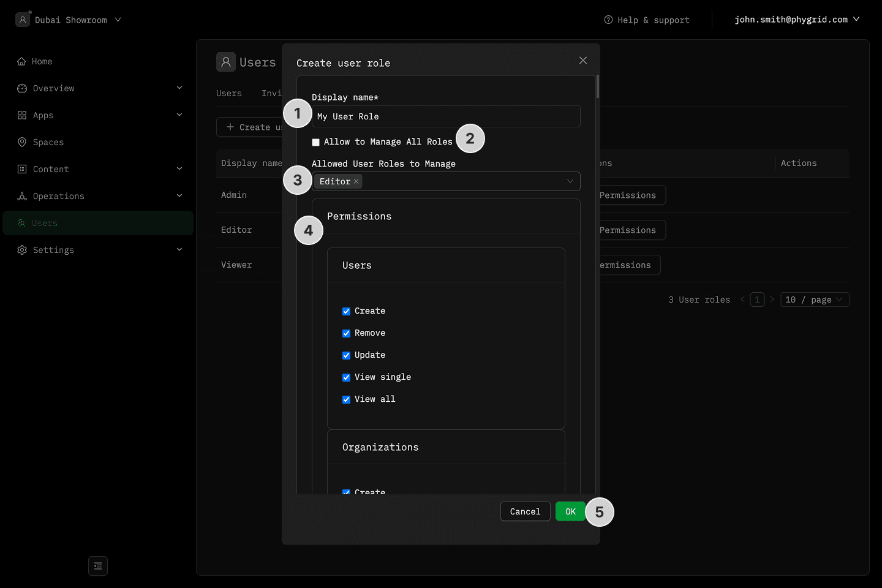
Task: Click the Settings gear icon in the sidebar
Action: [x=22, y=250]
